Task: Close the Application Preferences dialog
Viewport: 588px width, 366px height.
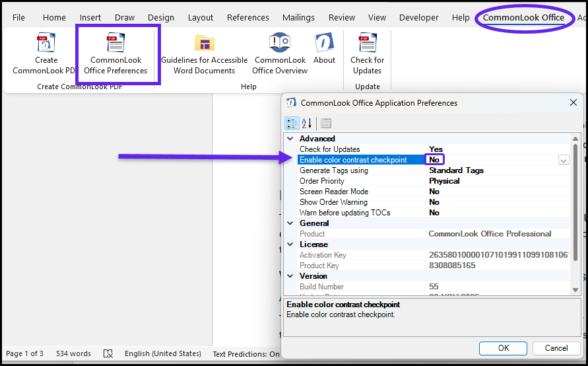Action: (x=573, y=102)
